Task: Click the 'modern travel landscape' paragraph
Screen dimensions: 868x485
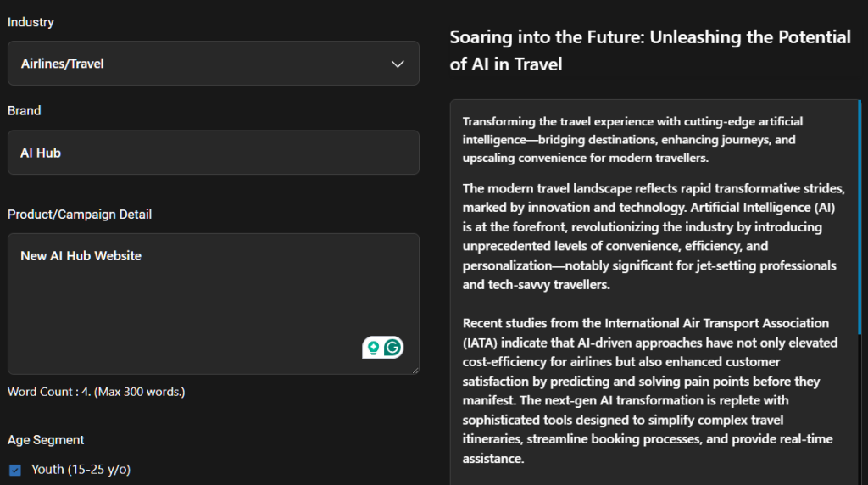Action: (654, 237)
